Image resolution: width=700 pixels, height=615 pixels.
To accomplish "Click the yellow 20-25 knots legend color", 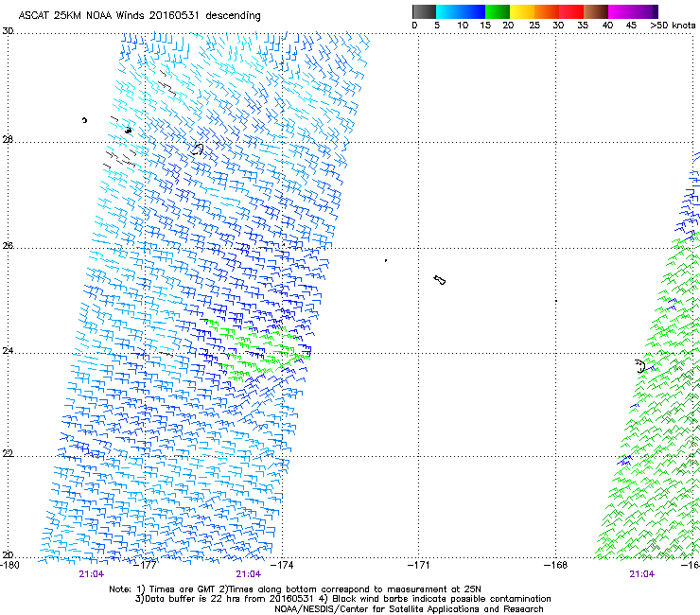I will click(522, 11).
